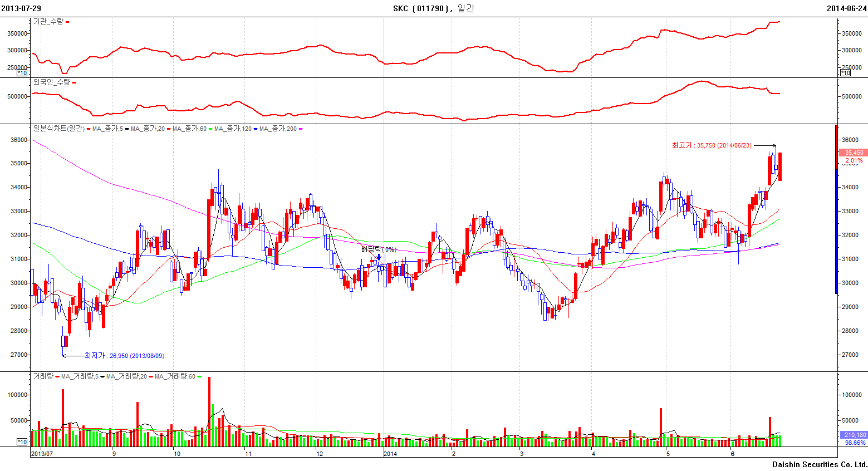
Task: Select the 외국인_수량 indicator legend
Action: point(52,82)
